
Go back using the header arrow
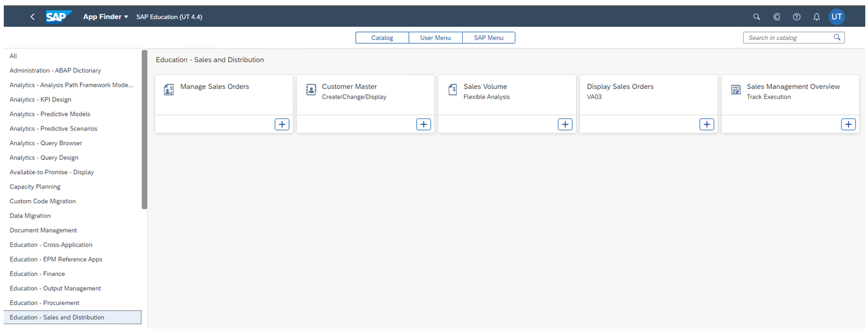(x=33, y=17)
